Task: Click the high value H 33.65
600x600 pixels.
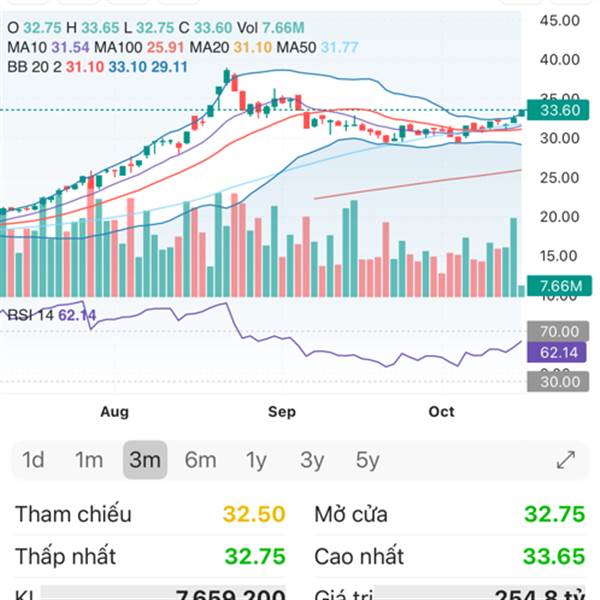Action: (x=93, y=28)
